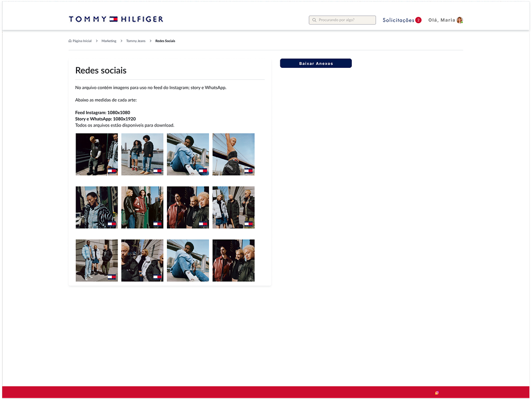Open thumbnail of smiling woman in zebra jacket

point(97,207)
